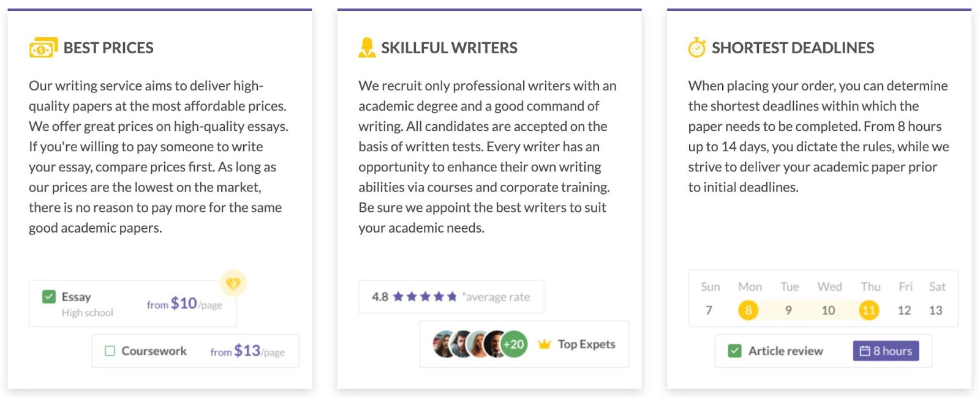Image resolution: width=980 pixels, height=399 pixels.
Task: Click the yellow diamond badge on Essay card
Action: pos(233,283)
